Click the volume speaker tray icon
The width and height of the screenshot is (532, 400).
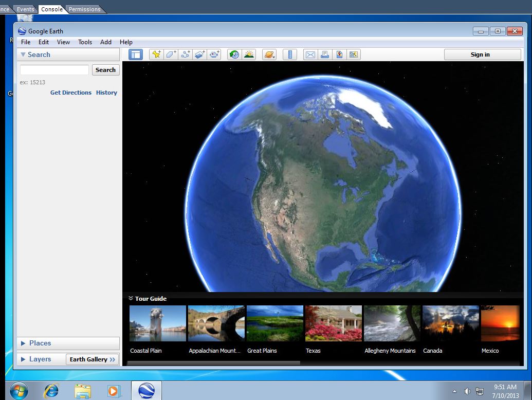point(467,392)
